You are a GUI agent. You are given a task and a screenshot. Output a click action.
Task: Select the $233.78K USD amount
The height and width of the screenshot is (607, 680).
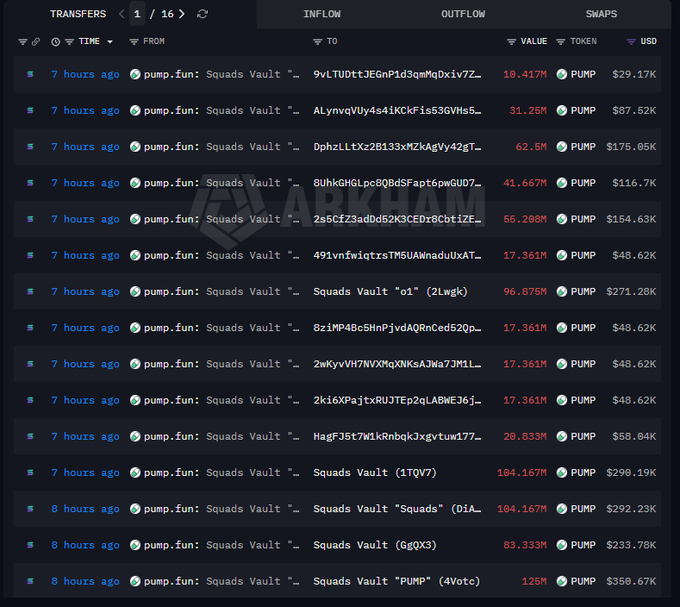631,545
